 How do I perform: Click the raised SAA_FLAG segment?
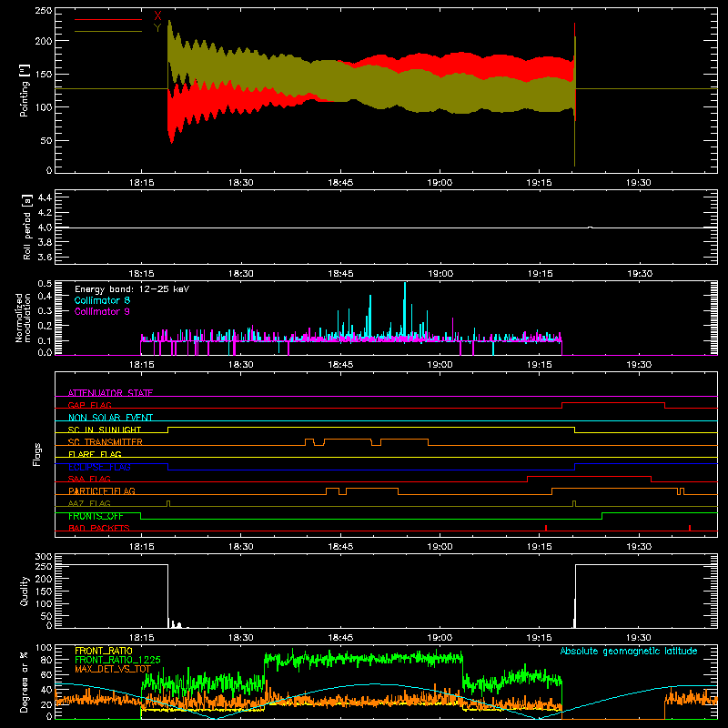pos(589,477)
